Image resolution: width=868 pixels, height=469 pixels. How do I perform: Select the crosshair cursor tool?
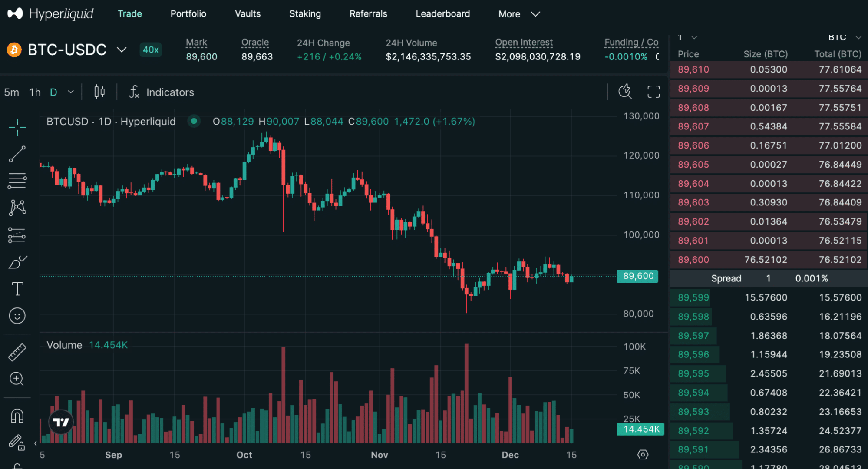click(17, 127)
